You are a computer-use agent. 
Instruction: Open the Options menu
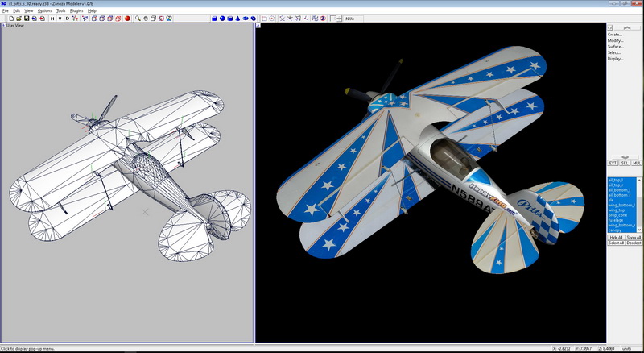click(x=45, y=10)
